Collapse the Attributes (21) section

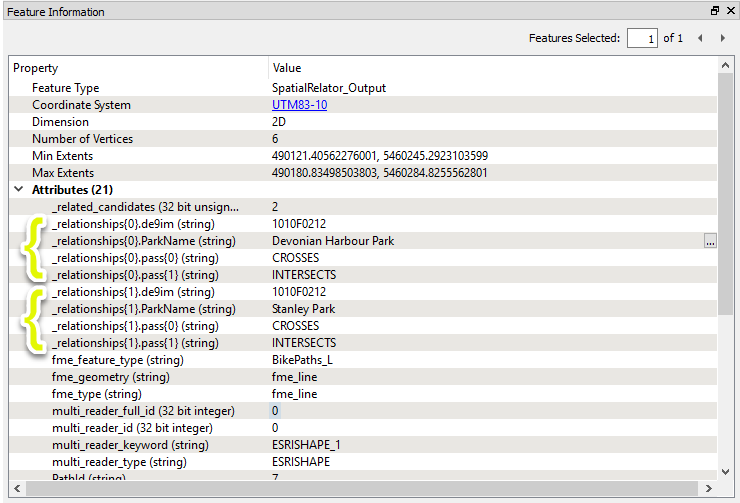(x=19, y=190)
